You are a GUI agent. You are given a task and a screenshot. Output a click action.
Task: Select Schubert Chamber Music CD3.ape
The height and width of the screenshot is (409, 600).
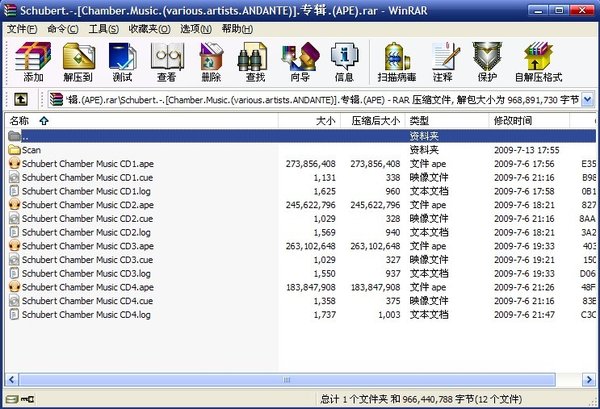tap(88, 246)
